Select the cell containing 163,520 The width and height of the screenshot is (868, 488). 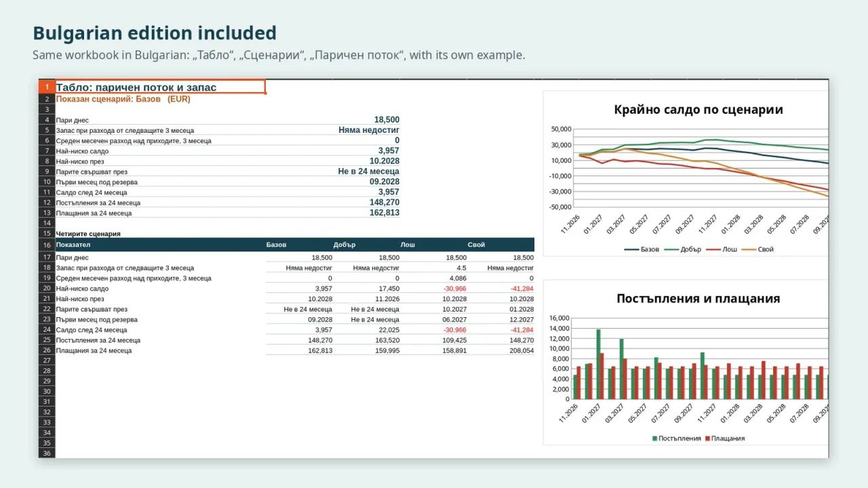(366, 340)
